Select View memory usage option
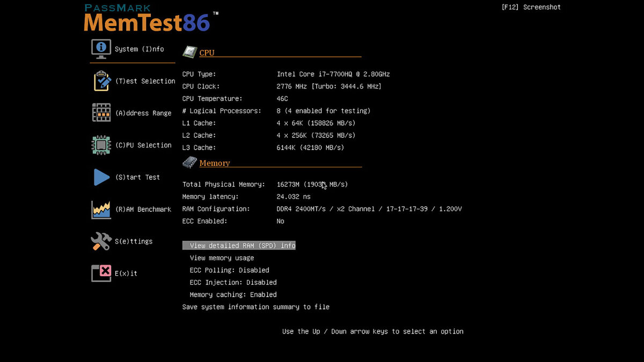The height and width of the screenshot is (362, 644). pyautogui.click(x=222, y=258)
